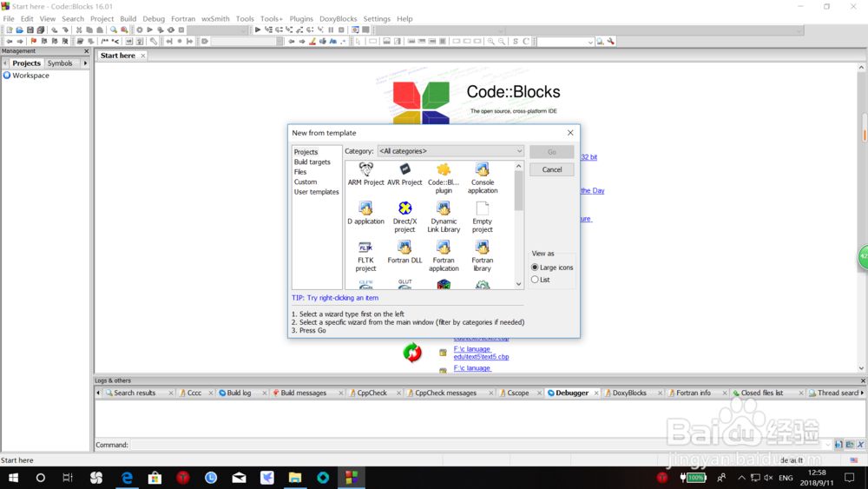This screenshot has height=489, width=868.
Task: Open the wxSmith menu
Action: point(215,19)
